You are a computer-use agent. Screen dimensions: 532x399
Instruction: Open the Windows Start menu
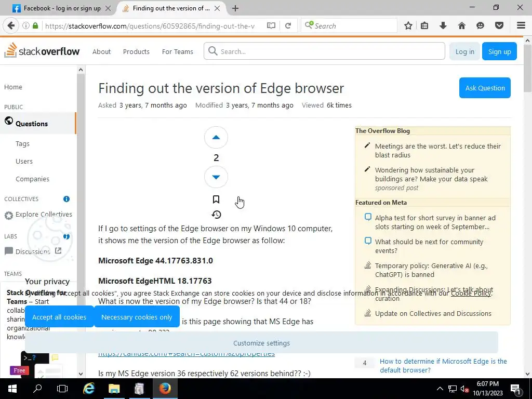[12, 389]
